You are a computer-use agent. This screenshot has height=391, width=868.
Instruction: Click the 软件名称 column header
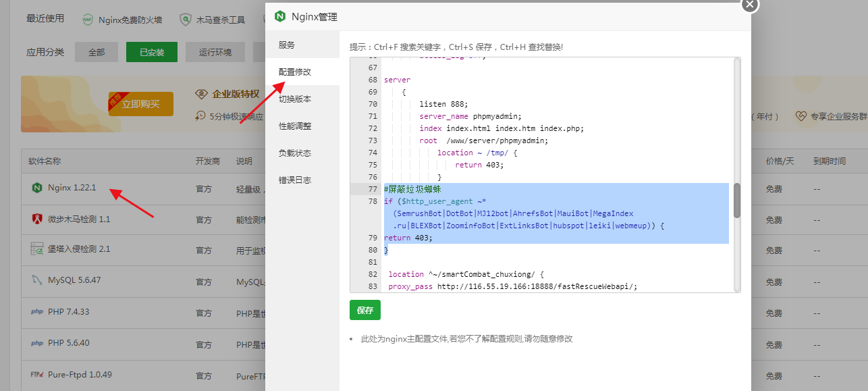tap(45, 161)
